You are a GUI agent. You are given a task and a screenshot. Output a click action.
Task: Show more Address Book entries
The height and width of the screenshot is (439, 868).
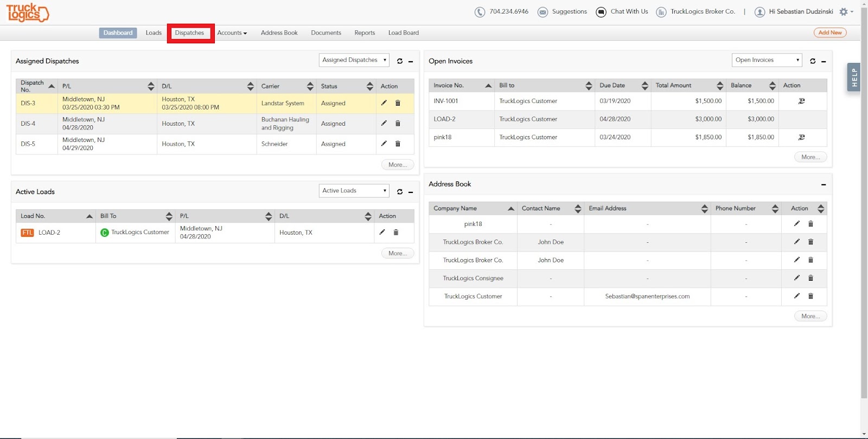(x=810, y=317)
